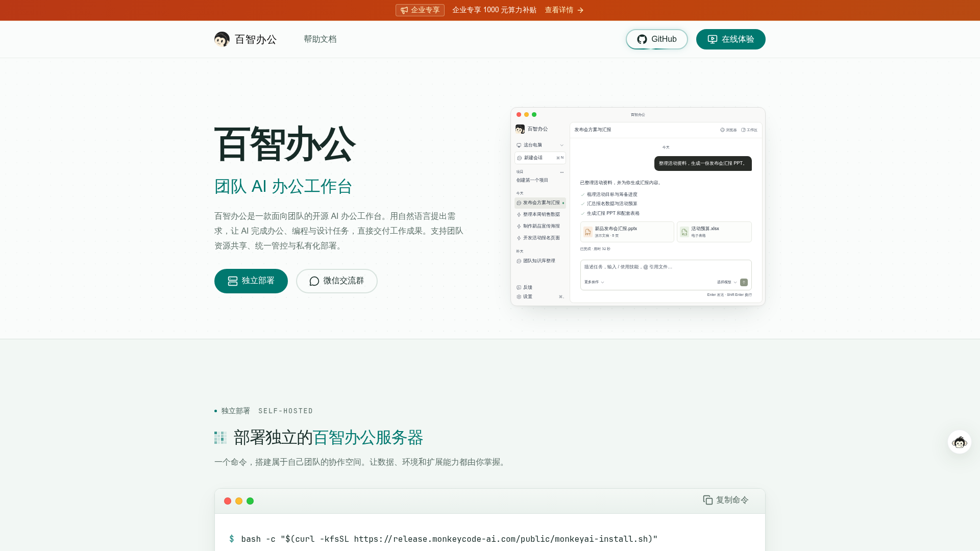Select 开发活动报名页面 conversation
The width and height of the screenshot is (980, 551).
click(x=540, y=238)
